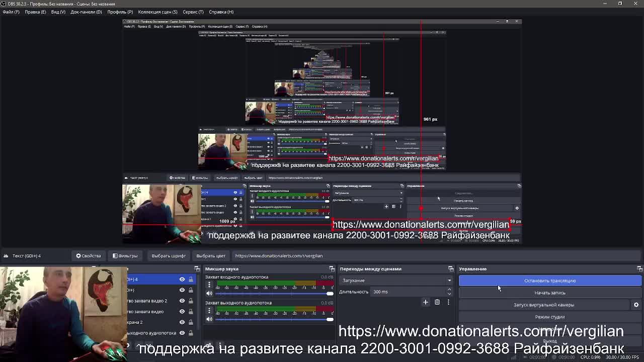644x362 pixels.
Task: Click CPU usage in status bar
Action: pos(591,357)
